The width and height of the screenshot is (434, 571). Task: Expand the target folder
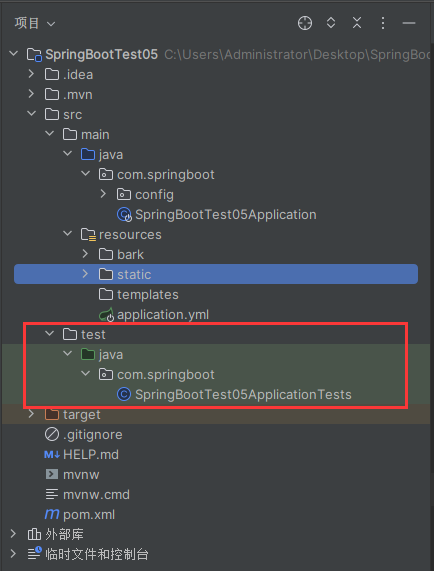click(31, 414)
